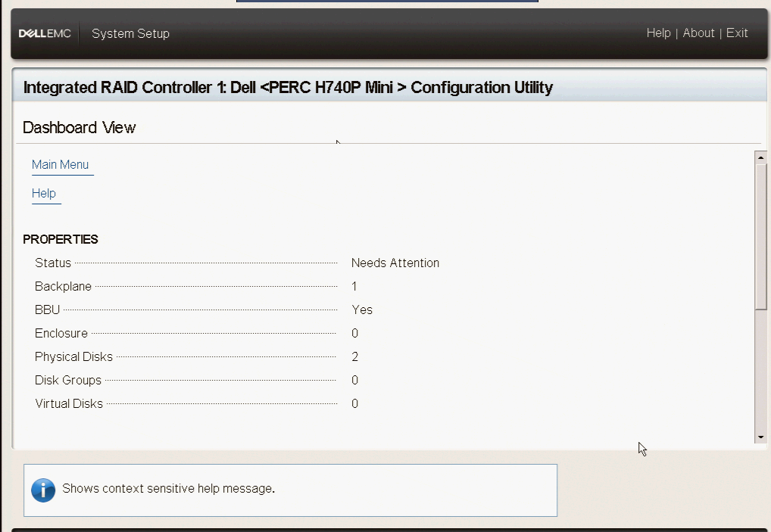771x532 pixels.
Task: Click the Dell EMC logo
Action: [x=45, y=33]
